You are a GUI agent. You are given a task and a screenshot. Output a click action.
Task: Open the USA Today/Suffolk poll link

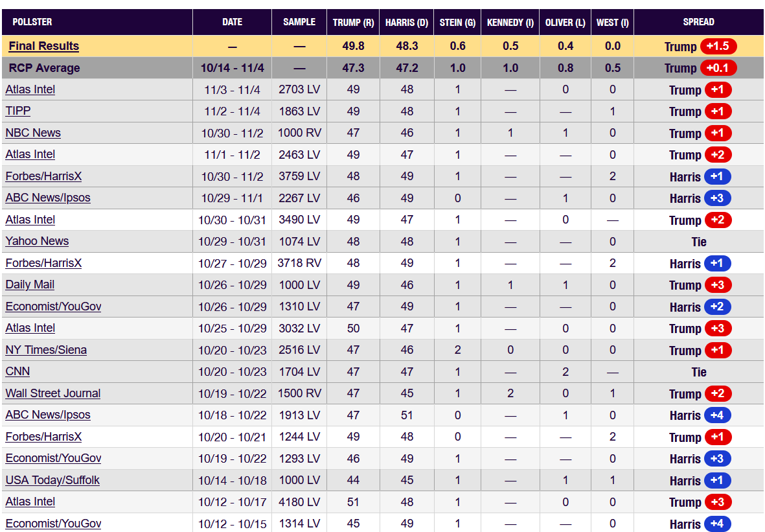[52, 480]
